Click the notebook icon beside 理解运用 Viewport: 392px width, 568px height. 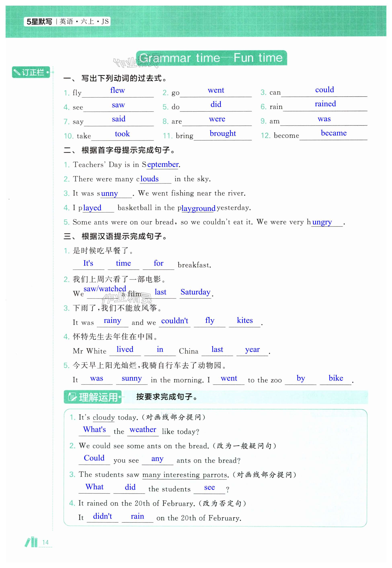tap(72, 397)
